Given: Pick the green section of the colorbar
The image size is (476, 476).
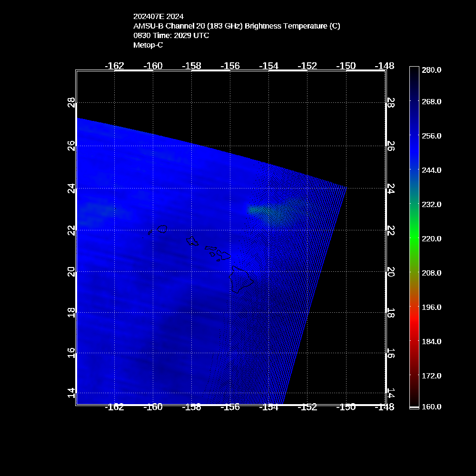Looking at the screenshot, I should tap(414, 233).
